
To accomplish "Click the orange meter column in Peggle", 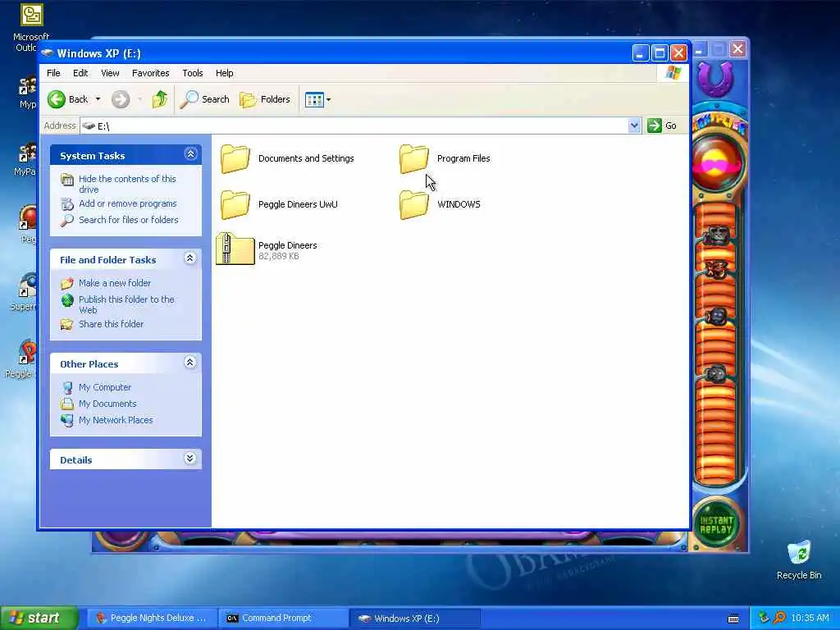I will tap(716, 343).
